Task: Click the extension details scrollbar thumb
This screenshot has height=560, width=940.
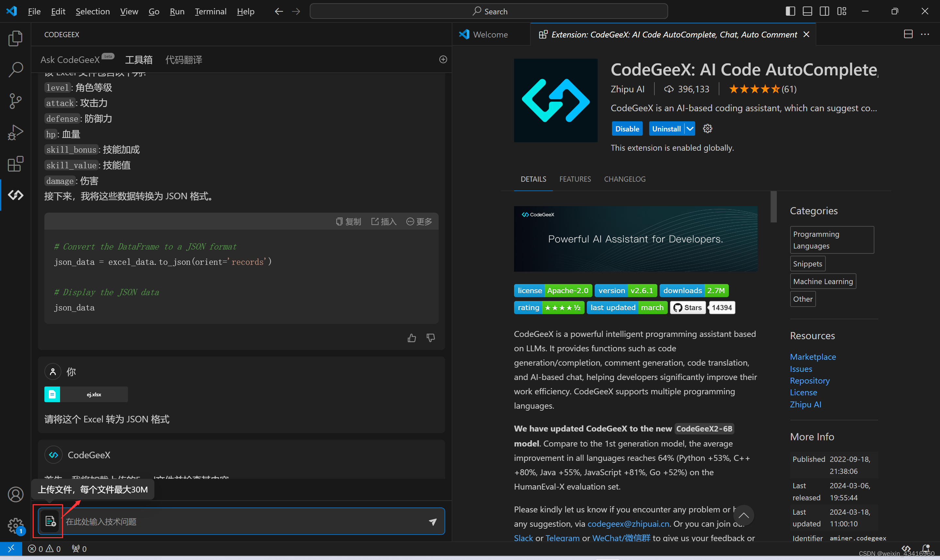Action: (x=773, y=206)
